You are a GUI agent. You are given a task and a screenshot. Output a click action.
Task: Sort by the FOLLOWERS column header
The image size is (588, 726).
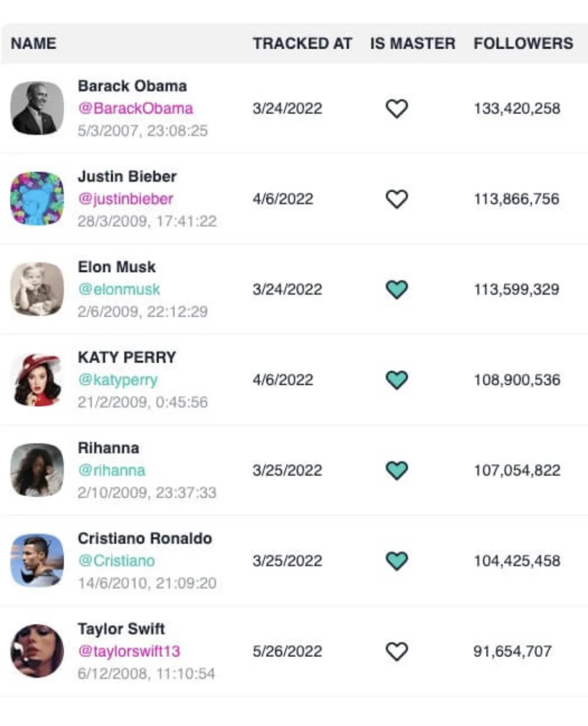(x=523, y=43)
